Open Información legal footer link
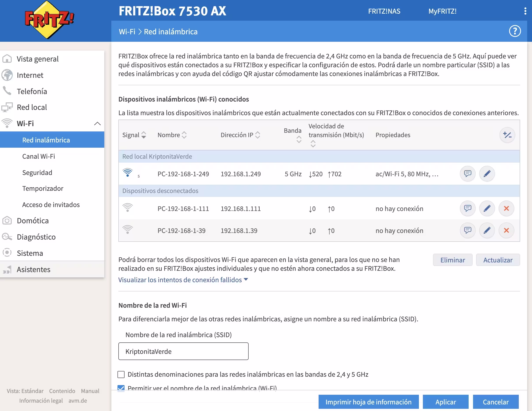Screen dimensions: 532x411 click(41, 400)
